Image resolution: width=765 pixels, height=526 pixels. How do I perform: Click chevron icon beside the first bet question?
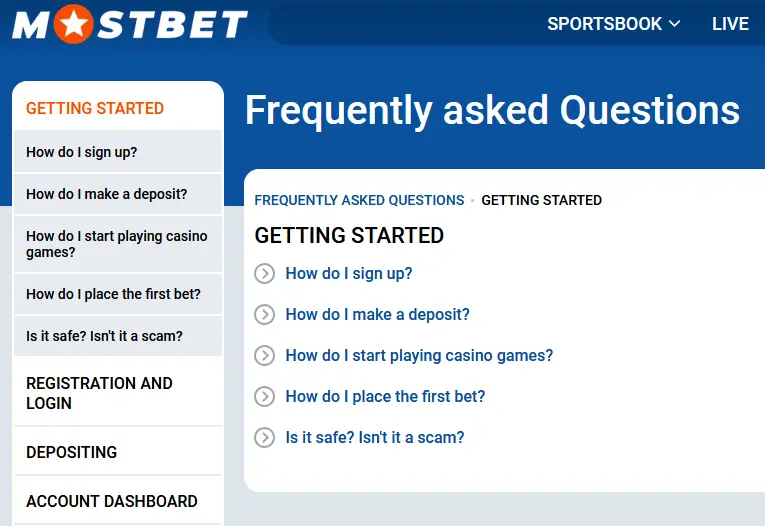264,397
